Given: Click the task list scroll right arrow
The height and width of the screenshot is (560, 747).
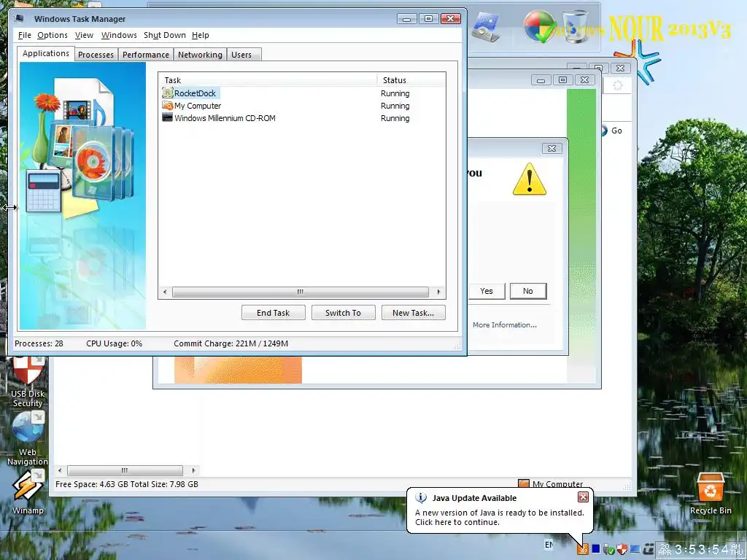Looking at the screenshot, I should tap(438, 292).
